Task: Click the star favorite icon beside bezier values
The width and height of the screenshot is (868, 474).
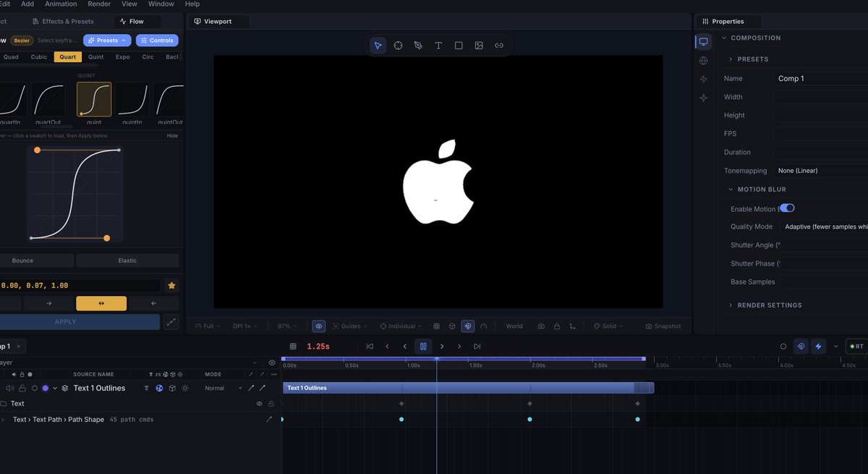Action: tap(171, 286)
